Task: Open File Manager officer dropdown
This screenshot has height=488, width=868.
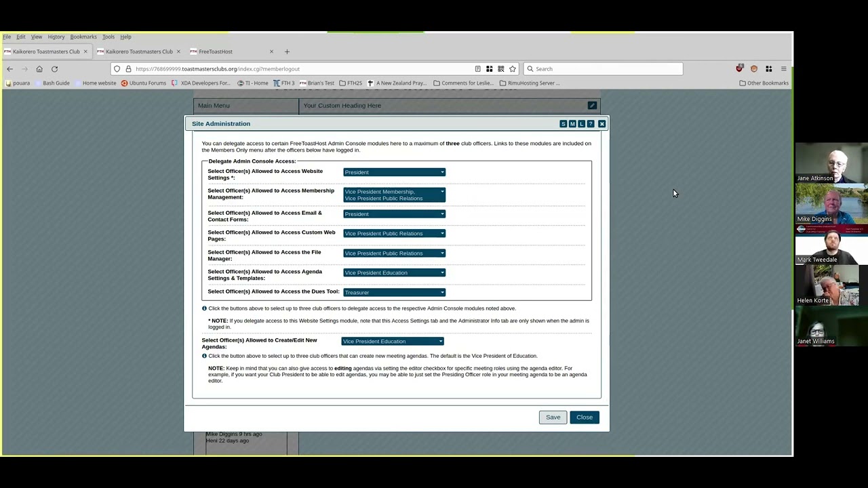Action: coord(394,253)
